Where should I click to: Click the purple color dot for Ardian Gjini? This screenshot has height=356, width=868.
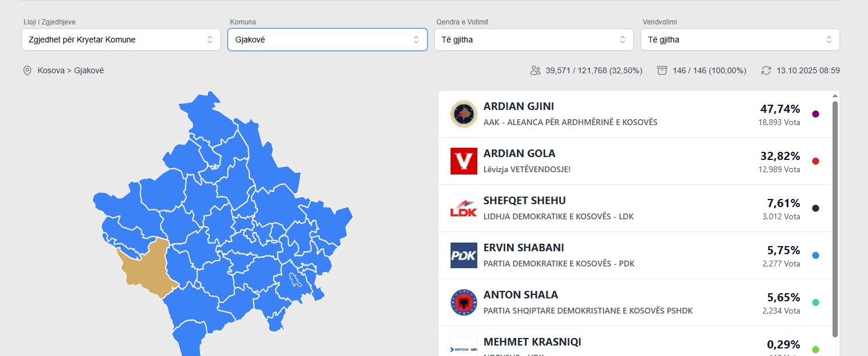[815, 114]
